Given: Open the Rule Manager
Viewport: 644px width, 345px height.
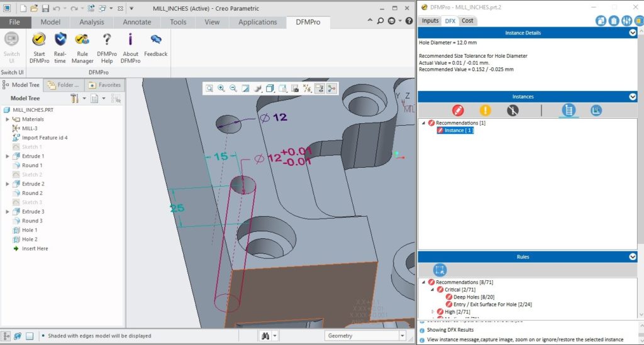Looking at the screenshot, I should tap(82, 48).
